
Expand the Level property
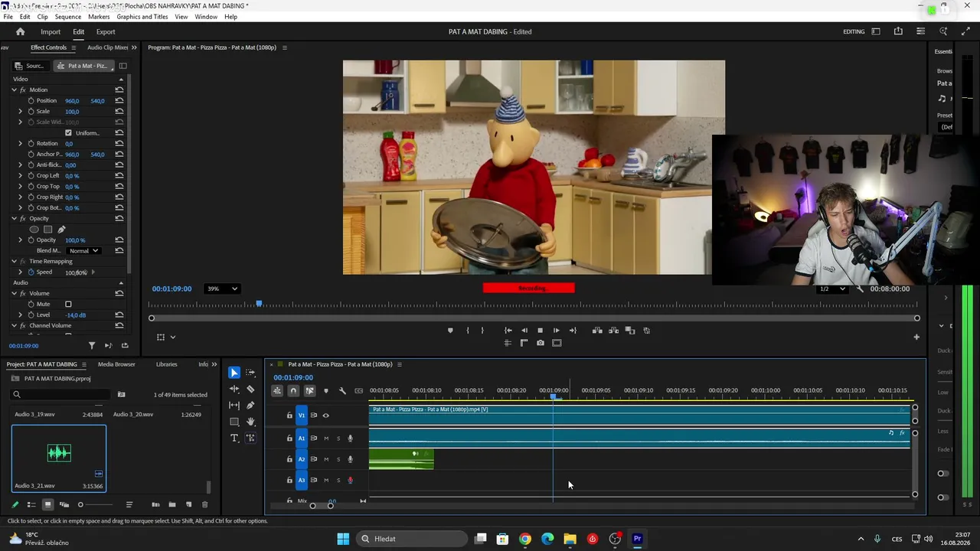pos(21,315)
